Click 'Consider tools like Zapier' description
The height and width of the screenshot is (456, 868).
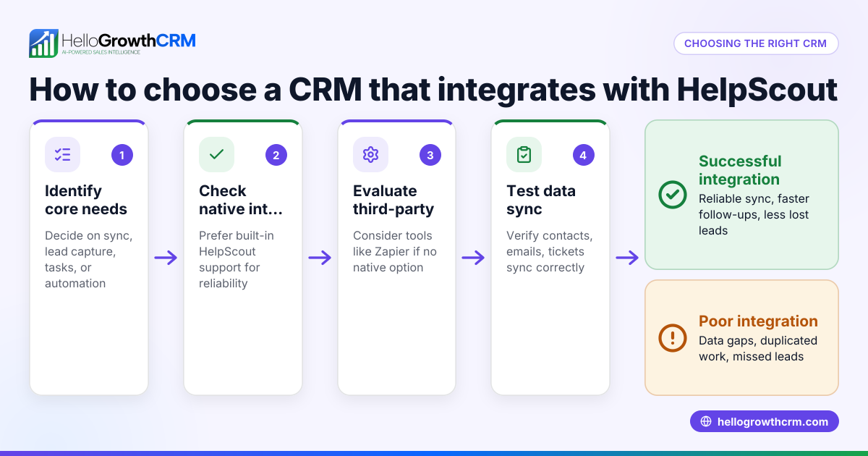click(x=395, y=251)
